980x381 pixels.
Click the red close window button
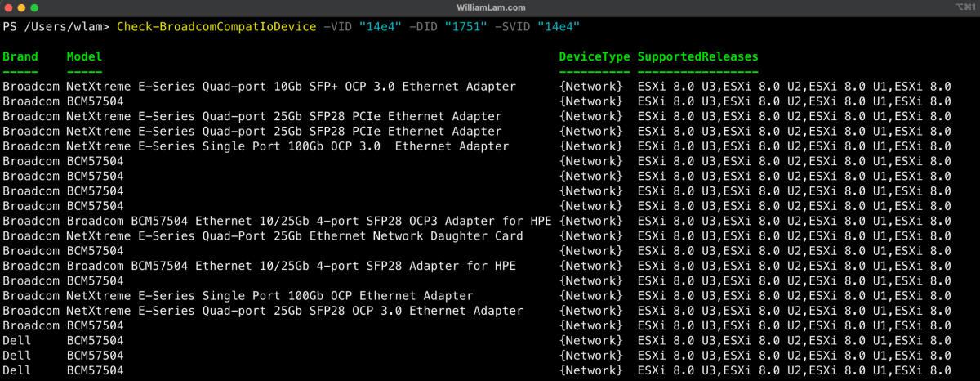click(x=8, y=6)
